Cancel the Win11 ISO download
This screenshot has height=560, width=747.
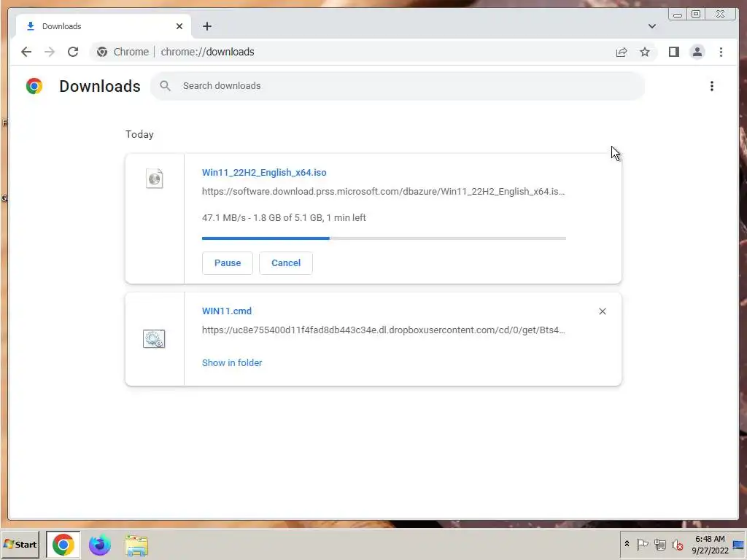[x=286, y=262]
